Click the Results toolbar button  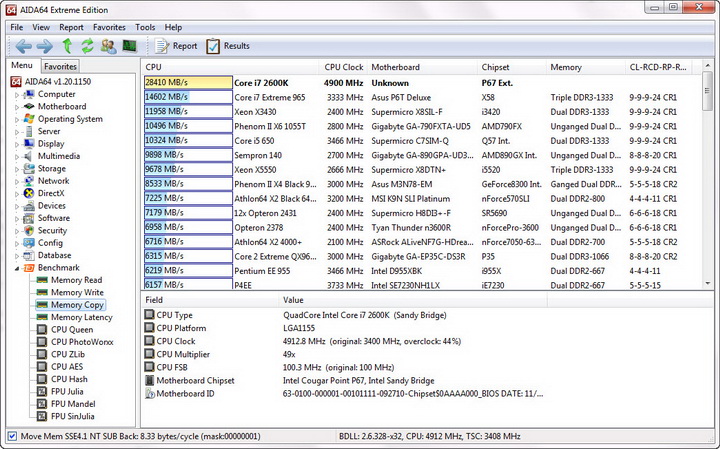[228, 46]
